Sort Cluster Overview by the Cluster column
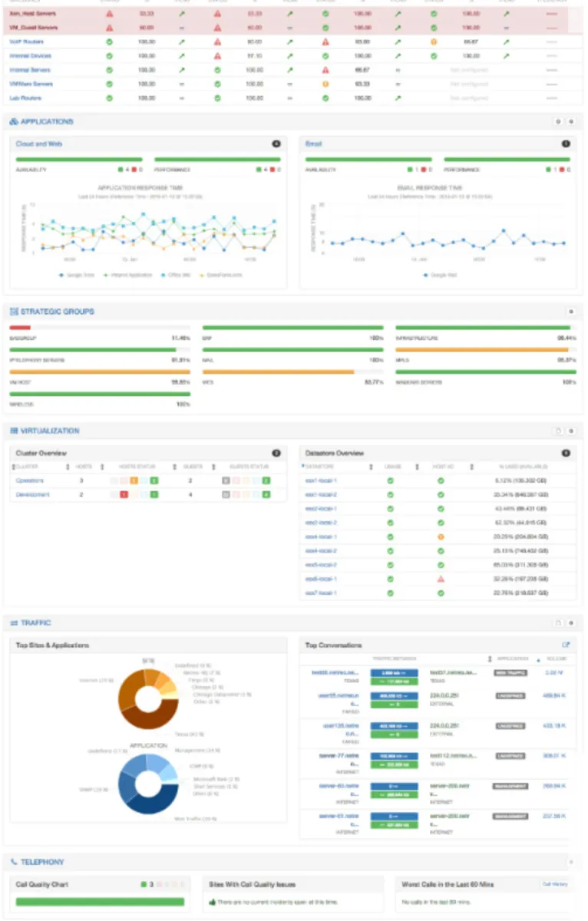 tap(28, 466)
